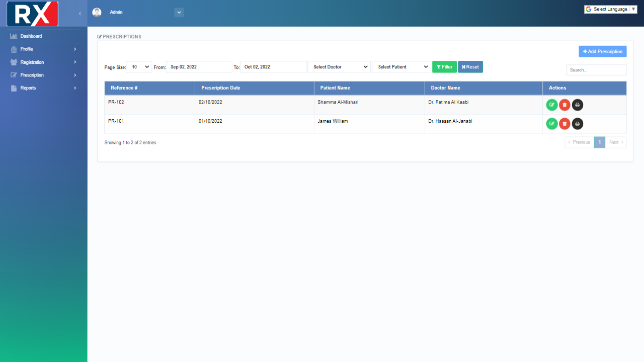Delete prescription PR-101 using the trash icon

tap(565, 124)
